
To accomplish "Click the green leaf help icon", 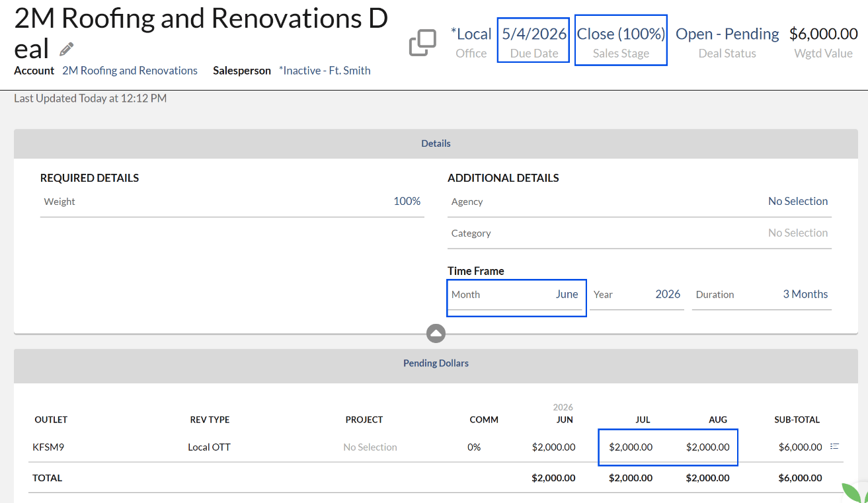I will 856,492.
